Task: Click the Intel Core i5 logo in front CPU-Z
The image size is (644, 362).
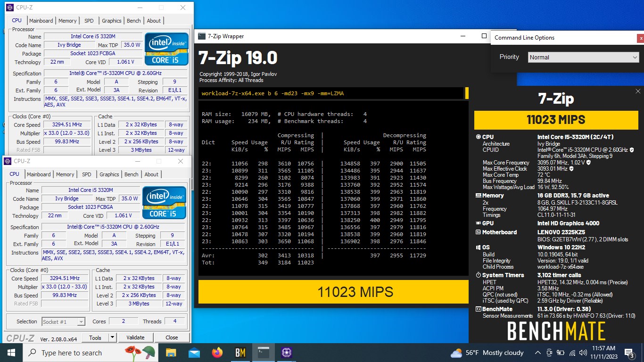Action: (x=165, y=203)
